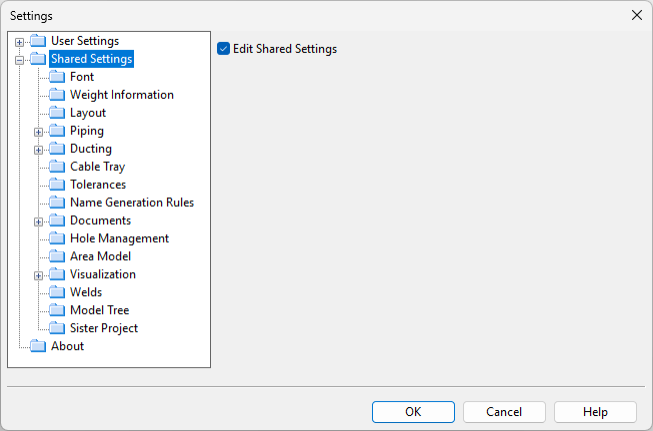Image resolution: width=653 pixels, height=431 pixels.
Task: Select Name Generation Rules in tree
Action: tap(131, 203)
